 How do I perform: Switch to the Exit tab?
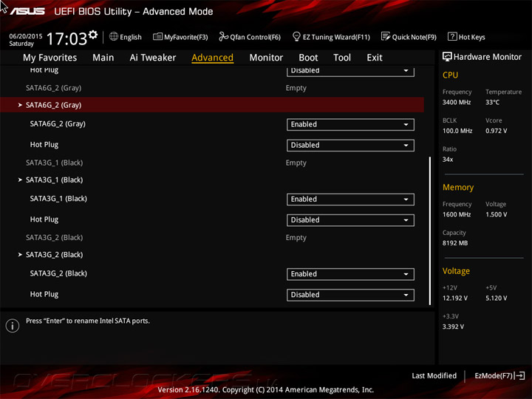[x=374, y=58]
